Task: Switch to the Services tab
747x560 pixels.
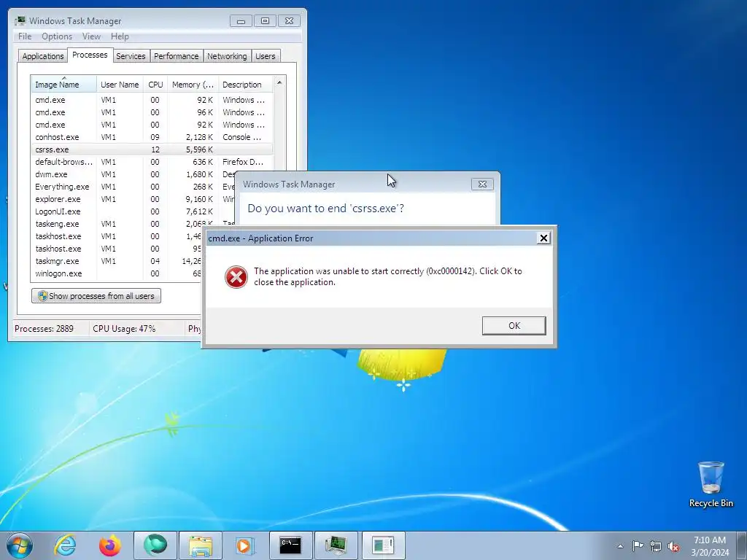Action: [131, 56]
